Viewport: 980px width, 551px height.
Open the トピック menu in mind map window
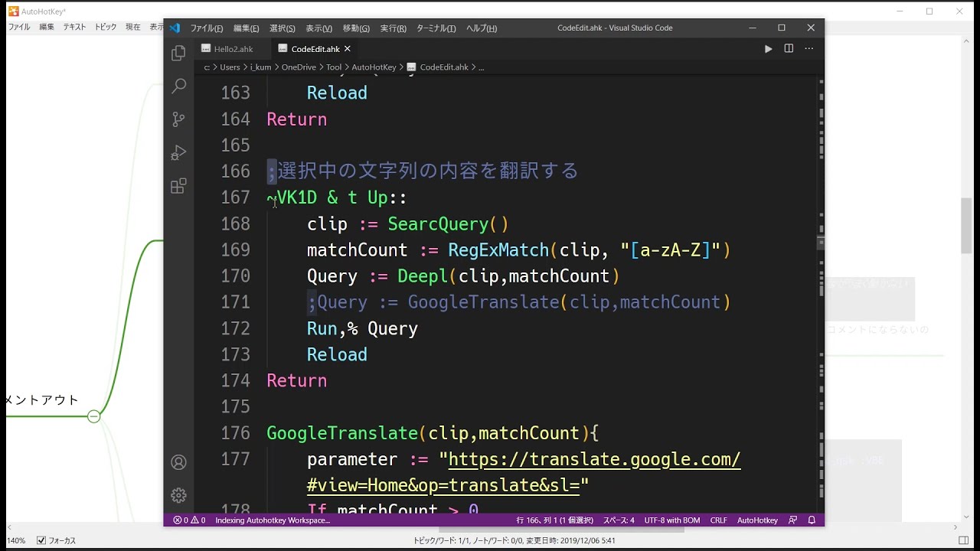click(106, 27)
